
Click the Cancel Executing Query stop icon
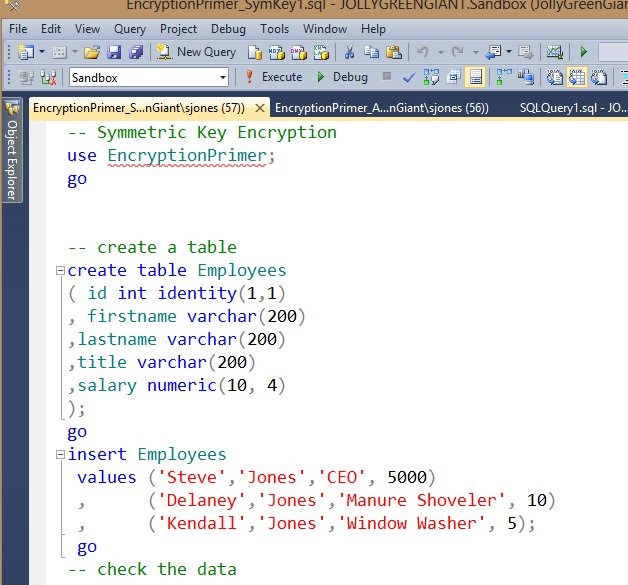pyautogui.click(x=387, y=77)
